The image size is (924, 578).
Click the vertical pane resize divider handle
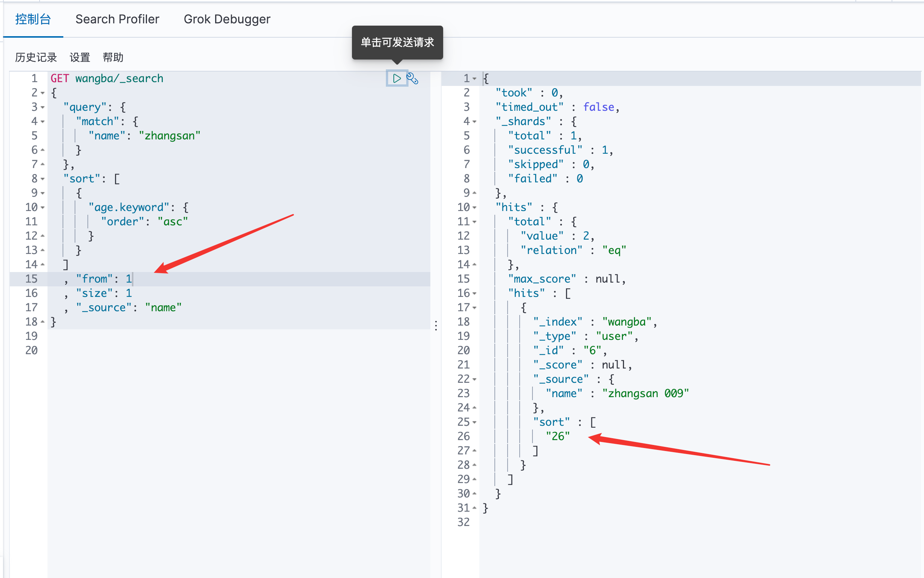point(436,325)
